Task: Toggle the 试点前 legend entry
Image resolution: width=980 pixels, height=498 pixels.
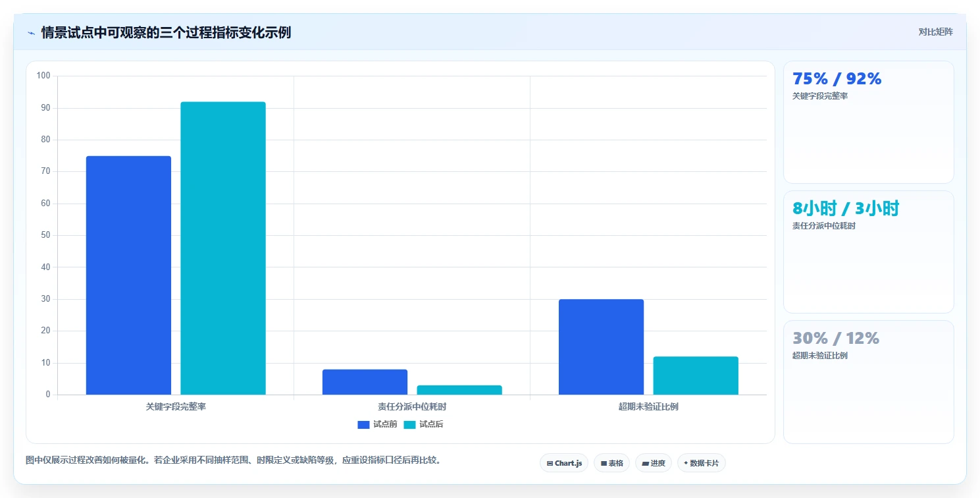Action: pos(377,424)
